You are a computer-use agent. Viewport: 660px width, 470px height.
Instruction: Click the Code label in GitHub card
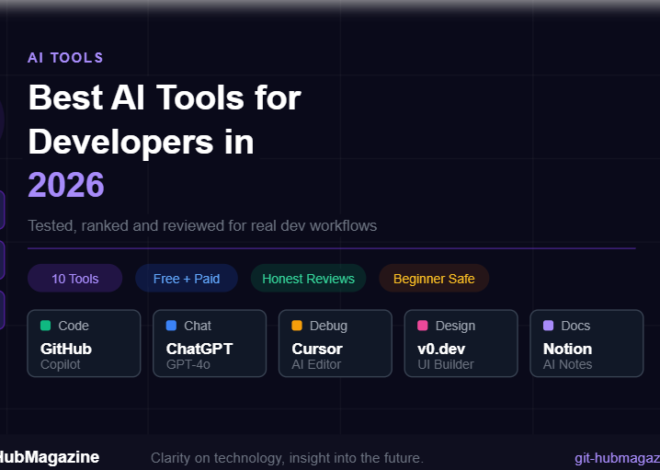[74, 326]
